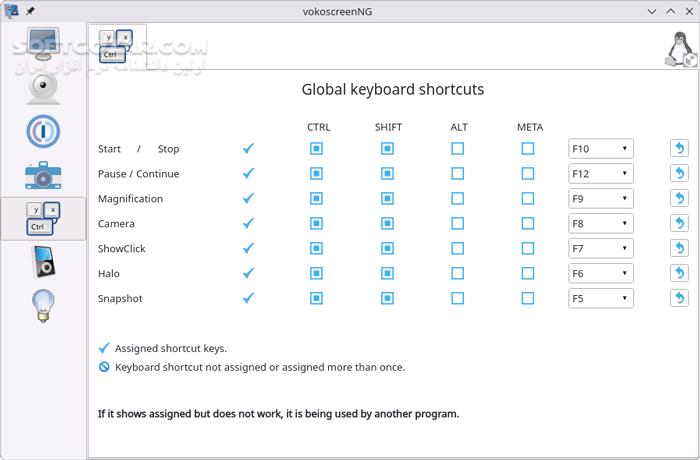Image resolution: width=700 pixels, height=460 pixels.
Task: Click the Global keyboard shortcuts heading
Action: tap(393, 89)
